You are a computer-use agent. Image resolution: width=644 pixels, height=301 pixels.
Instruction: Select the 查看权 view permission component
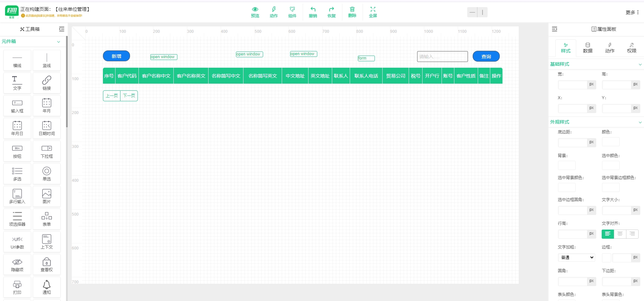click(47, 264)
